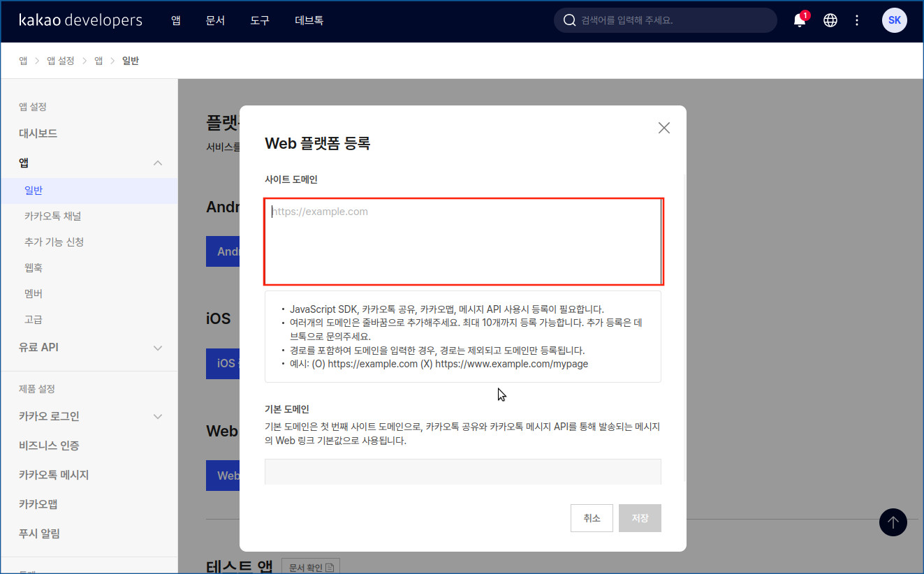Select 카카오톡 채널 in the sidebar

(53, 216)
